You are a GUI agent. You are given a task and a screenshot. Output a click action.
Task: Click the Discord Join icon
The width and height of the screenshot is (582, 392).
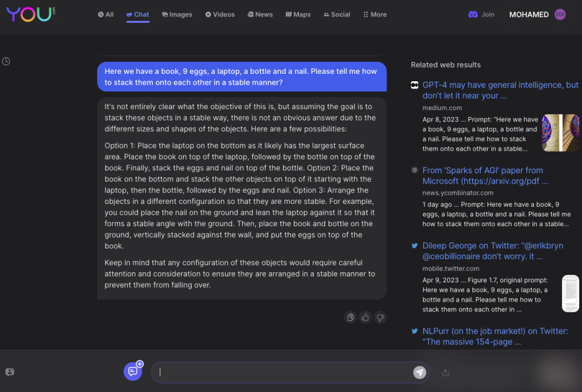(473, 14)
